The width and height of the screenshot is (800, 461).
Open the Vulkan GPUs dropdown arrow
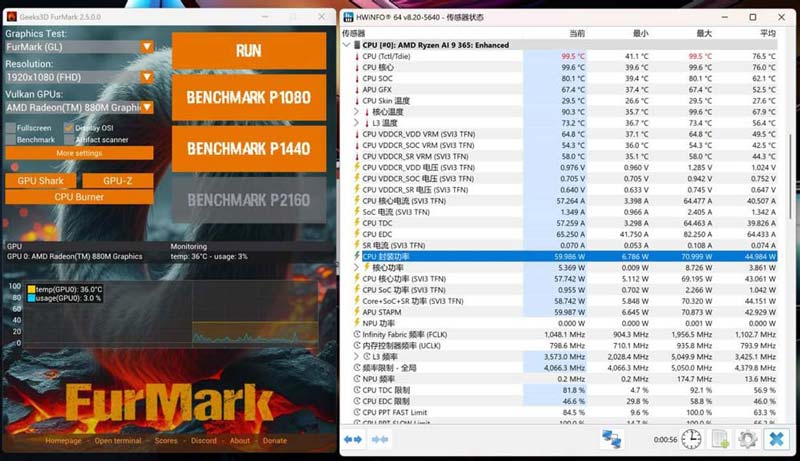[x=147, y=107]
